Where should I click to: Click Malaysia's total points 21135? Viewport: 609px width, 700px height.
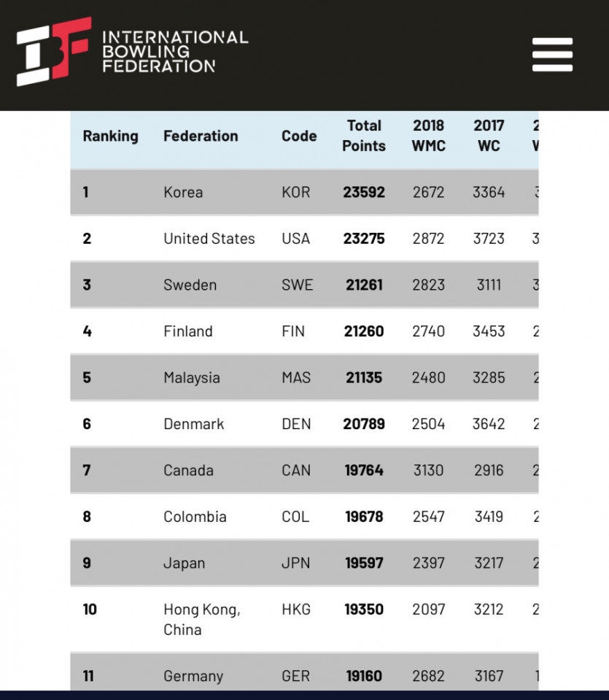364,378
